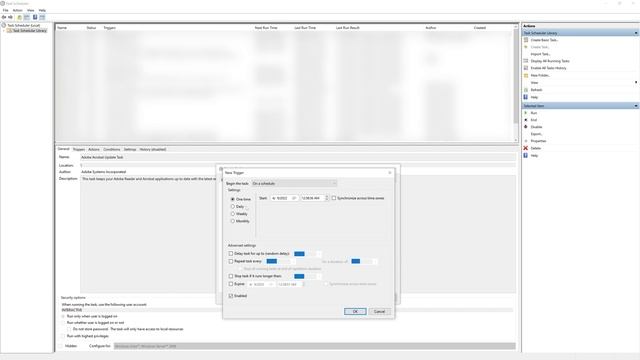The height and width of the screenshot is (360, 640).
Task: Collapse the Task Scheduler Library actions section
Action: 636,33
